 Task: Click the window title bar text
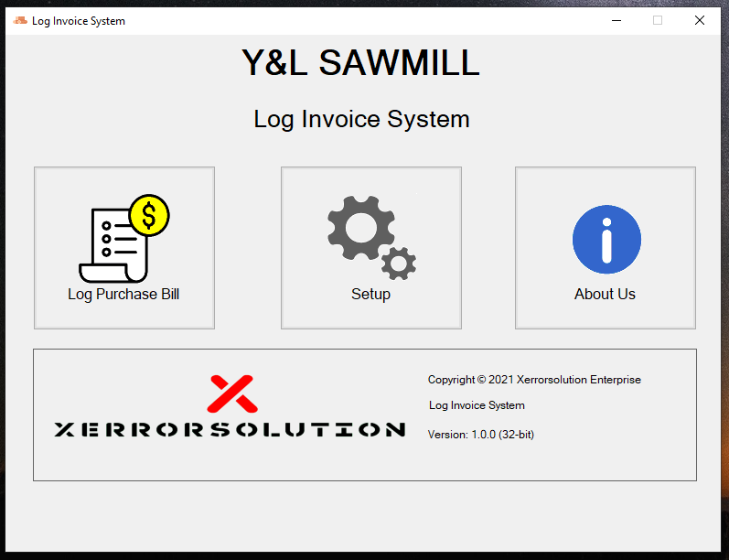[x=79, y=21]
